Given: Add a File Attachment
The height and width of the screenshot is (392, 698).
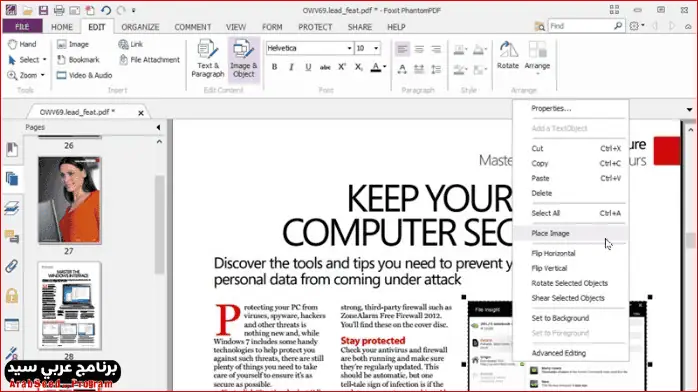Looking at the screenshot, I should pos(149,60).
